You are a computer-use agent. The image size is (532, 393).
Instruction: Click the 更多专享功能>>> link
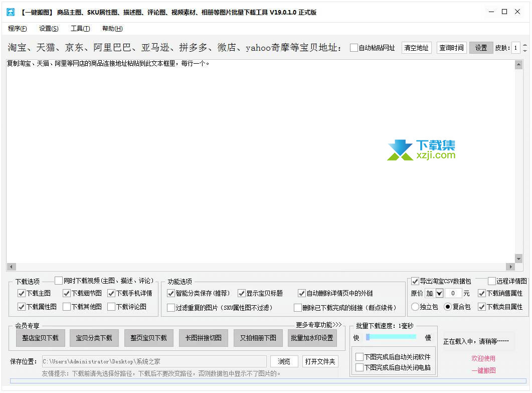pos(318,325)
